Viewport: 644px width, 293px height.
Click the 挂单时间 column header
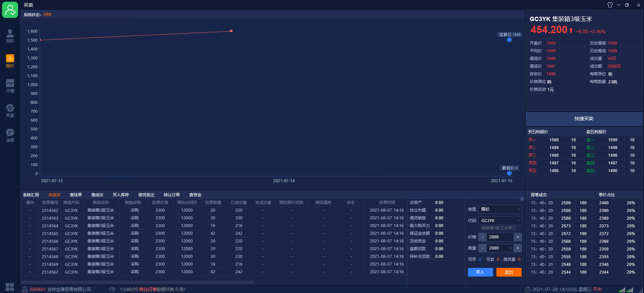(387, 203)
